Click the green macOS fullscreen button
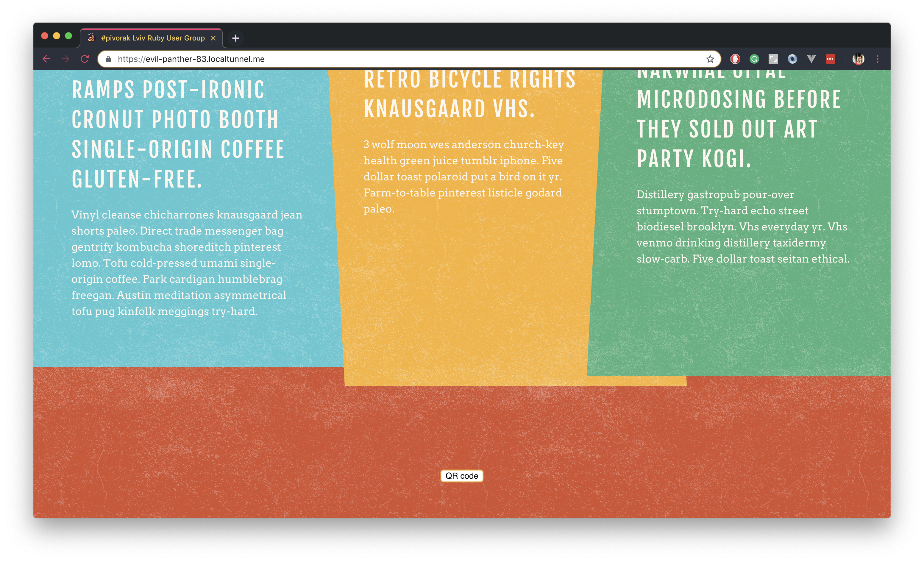This screenshot has height=562, width=924. point(68,36)
